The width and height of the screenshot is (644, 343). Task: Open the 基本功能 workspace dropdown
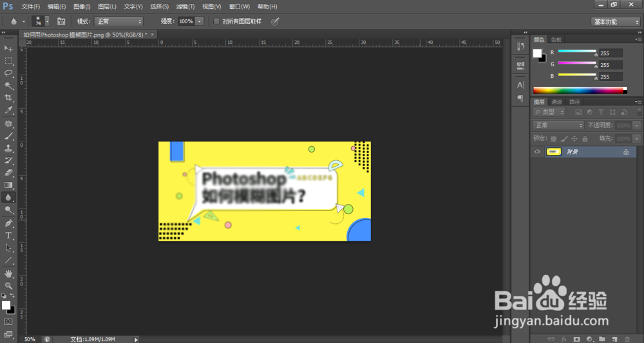[x=615, y=22]
